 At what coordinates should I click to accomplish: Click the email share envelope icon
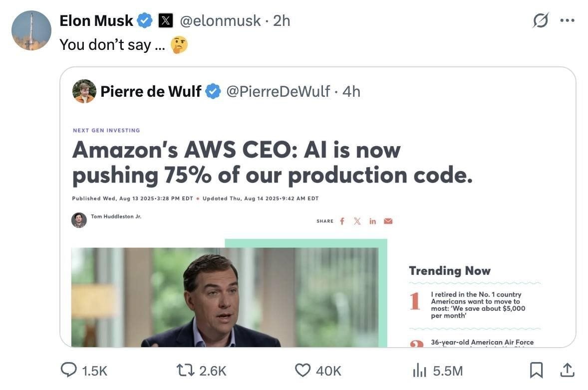point(388,221)
